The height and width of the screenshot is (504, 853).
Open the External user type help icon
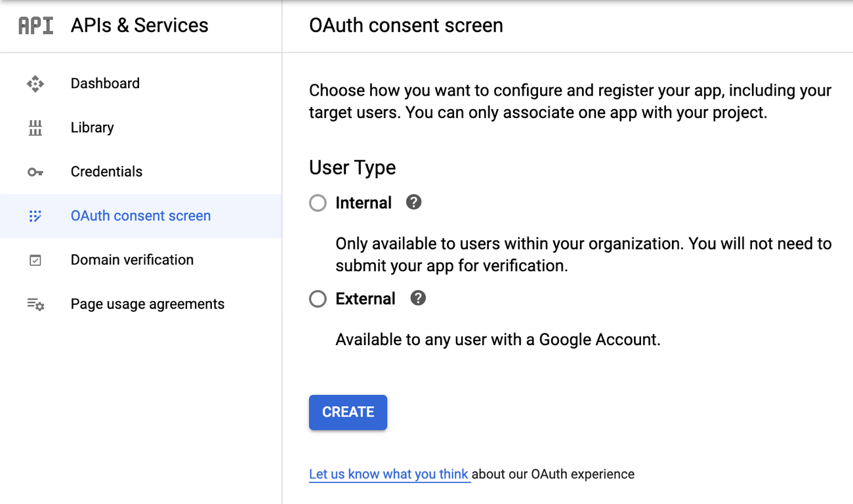point(418,299)
